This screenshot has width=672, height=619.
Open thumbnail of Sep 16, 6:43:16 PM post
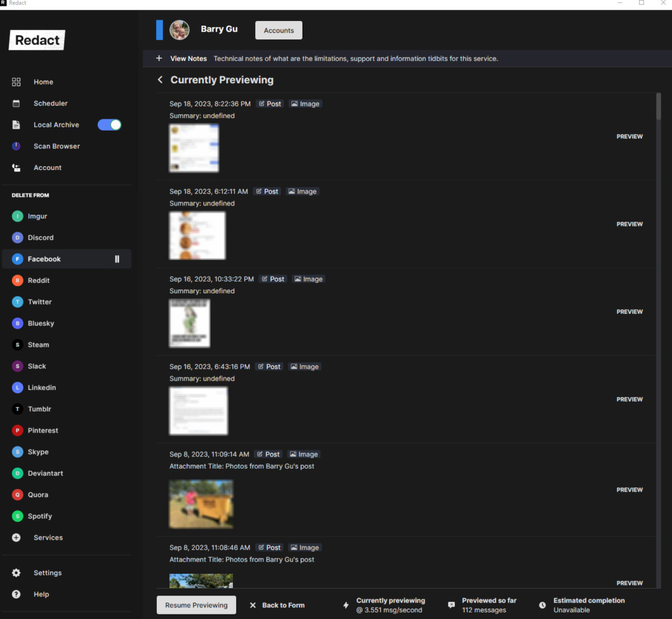coord(198,411)
